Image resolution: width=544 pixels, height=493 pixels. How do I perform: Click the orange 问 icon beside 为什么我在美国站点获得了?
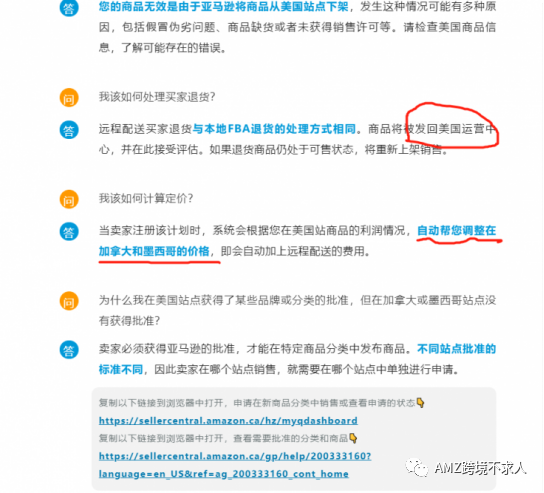point(69,301)
